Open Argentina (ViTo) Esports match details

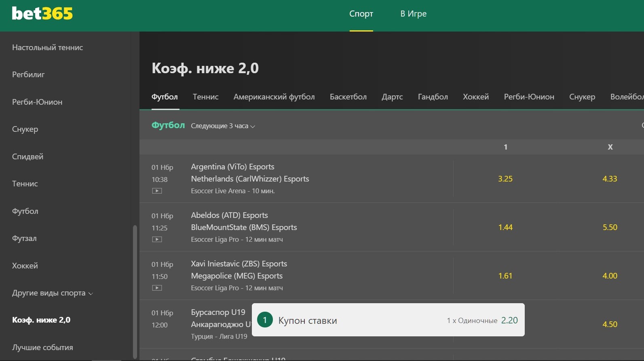[232, 167]
